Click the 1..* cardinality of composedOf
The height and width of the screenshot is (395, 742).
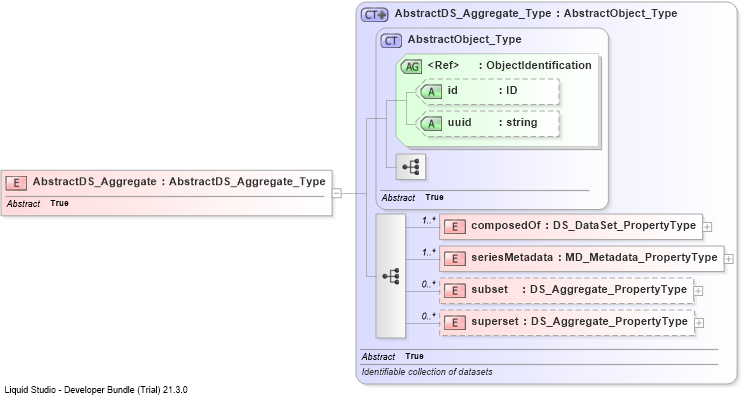[x=429, y=220]
